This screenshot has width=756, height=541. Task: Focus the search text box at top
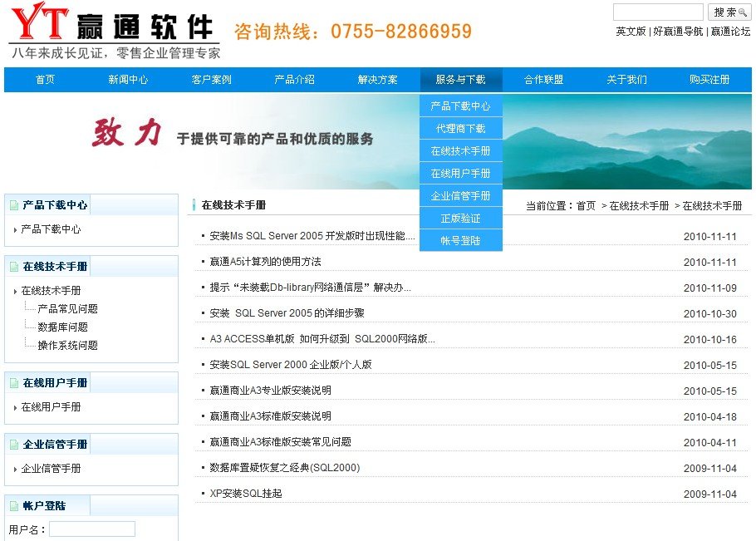click(x=657, y=12)
